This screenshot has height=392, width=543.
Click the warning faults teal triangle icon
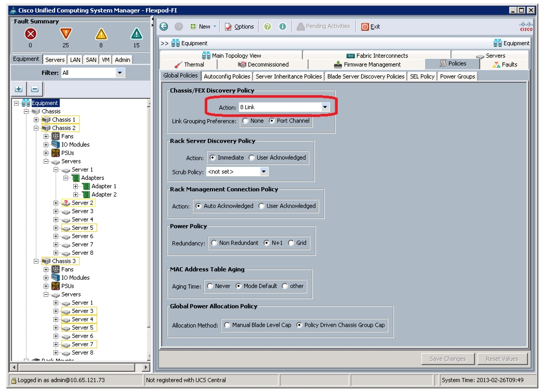click(137, 34)
